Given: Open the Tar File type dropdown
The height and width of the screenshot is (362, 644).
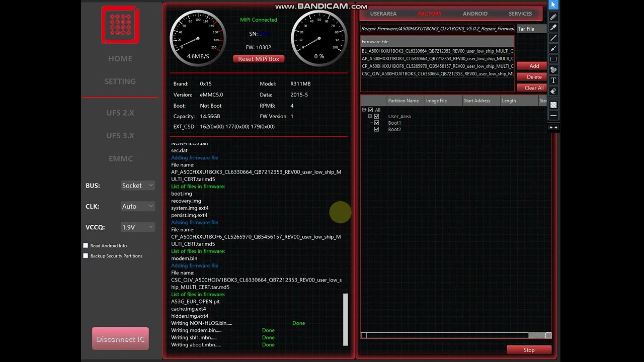Looking at the screenshot, I should click(x=532, y=29).
